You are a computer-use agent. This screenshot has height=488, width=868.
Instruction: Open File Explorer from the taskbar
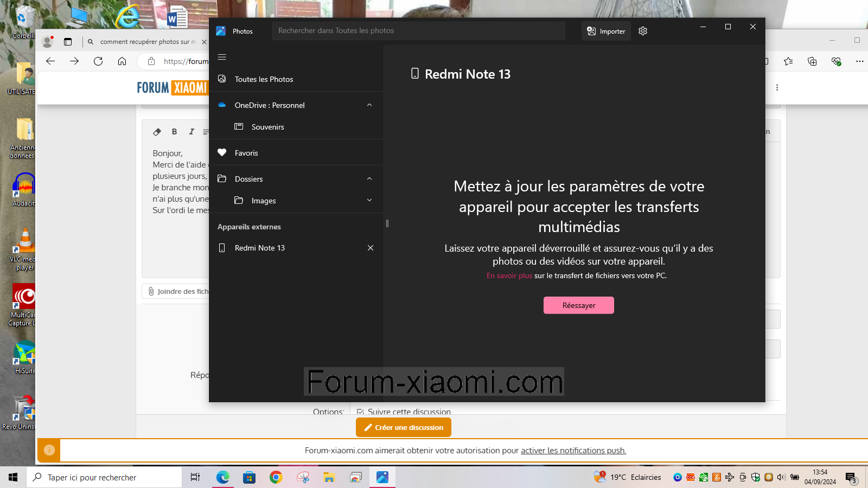coord(329,477)
